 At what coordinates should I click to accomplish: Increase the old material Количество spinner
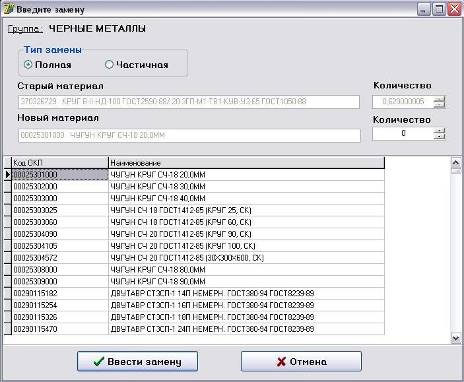click(440, 99)
